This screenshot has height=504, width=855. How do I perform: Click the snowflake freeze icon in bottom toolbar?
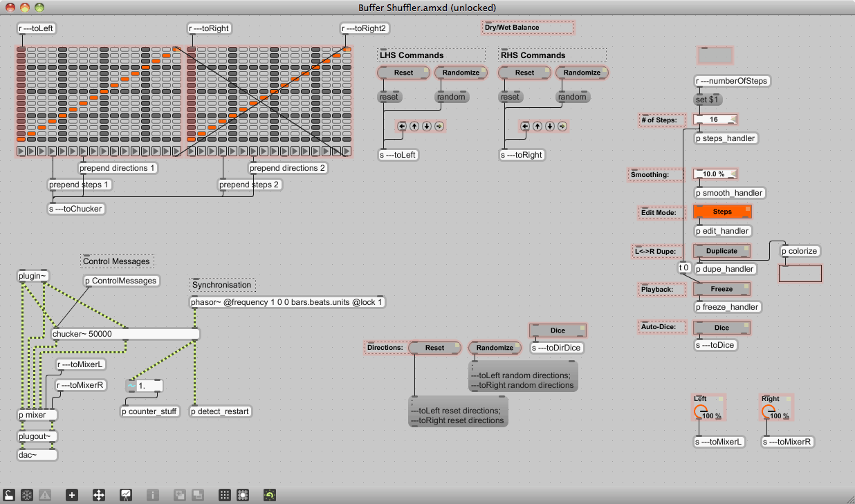[x=27, y=495]
